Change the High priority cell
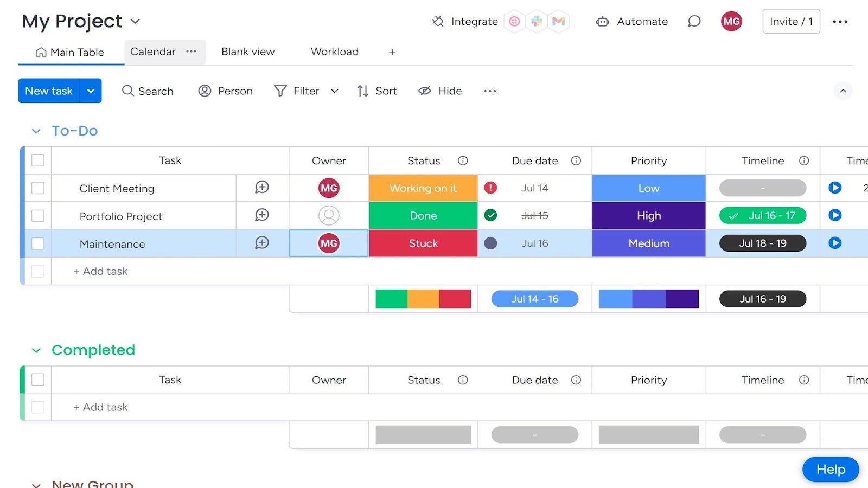Viewport: 868px width, 488px height. click(649, 216)
